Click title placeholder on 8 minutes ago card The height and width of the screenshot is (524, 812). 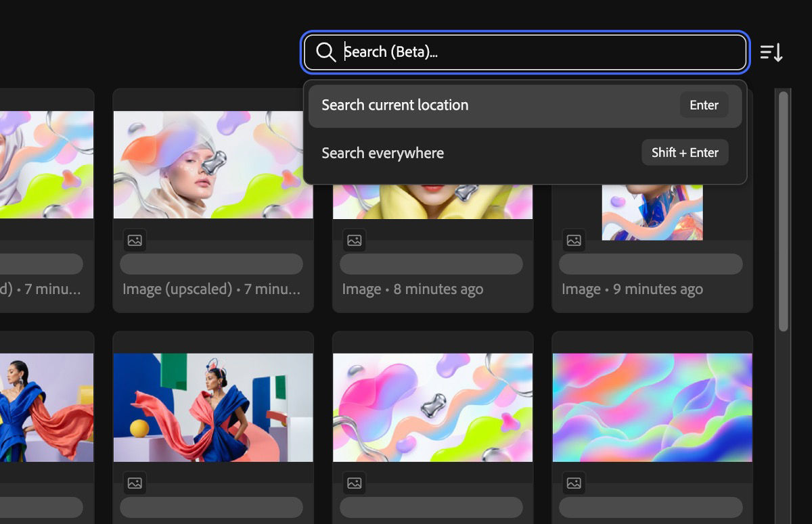coord(431,264)
